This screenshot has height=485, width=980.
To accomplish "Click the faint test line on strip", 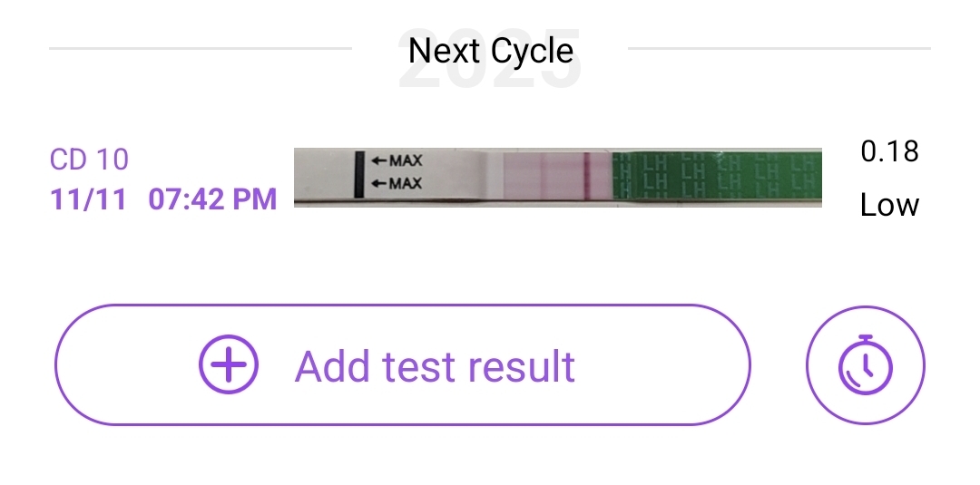I will click(544, 176).
